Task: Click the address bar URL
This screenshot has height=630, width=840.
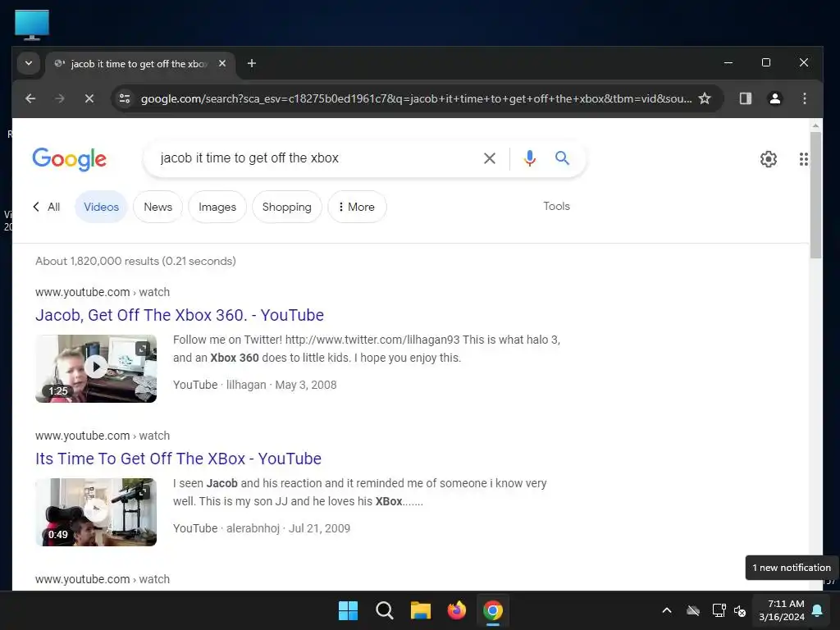Action: click(416, 98)
